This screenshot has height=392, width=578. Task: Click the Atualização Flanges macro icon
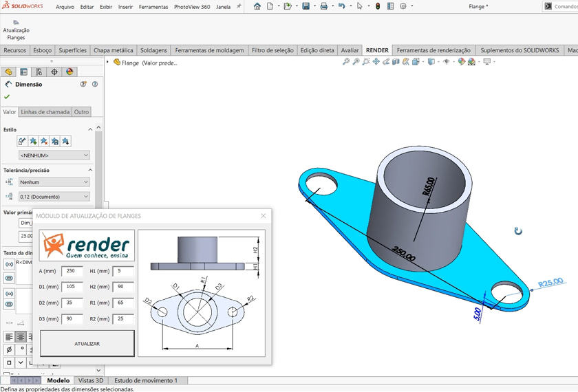coord(16,23)
